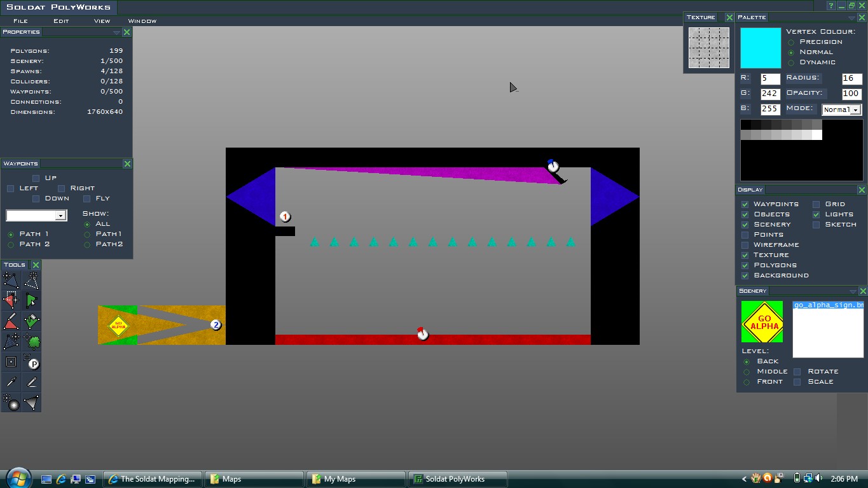Screen dimensions: 868x488
Task: Select the Scenery tree tool
Action: point(31,342)
